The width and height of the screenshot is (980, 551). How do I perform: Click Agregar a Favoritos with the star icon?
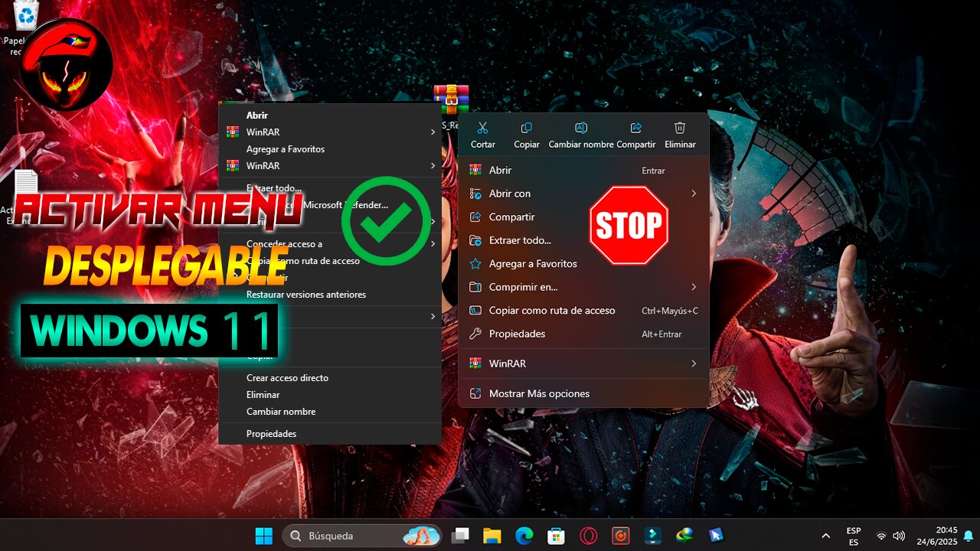583,263
